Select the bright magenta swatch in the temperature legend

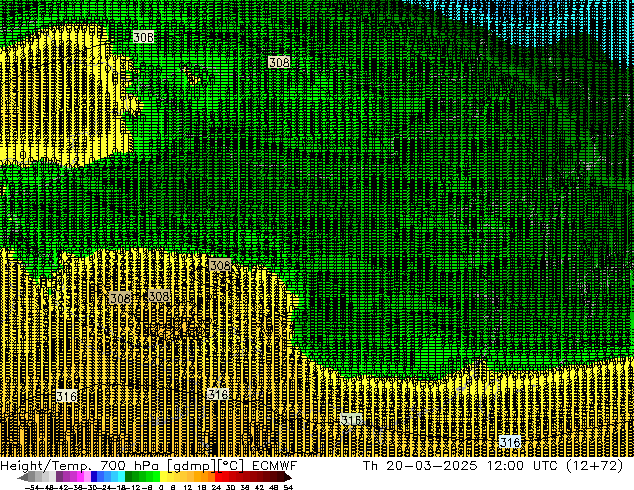80,478
